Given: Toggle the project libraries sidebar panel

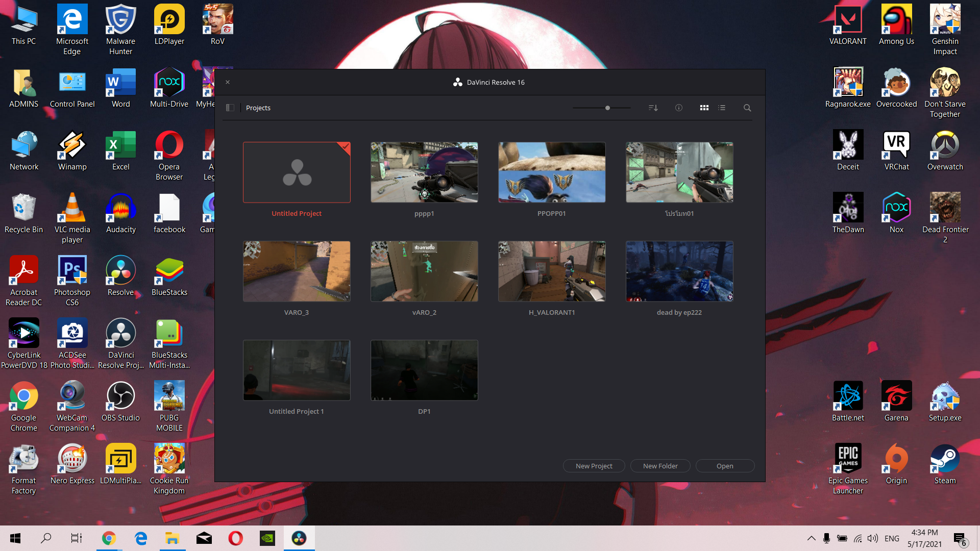Looking at the screenshot, I should coord(230,108).
